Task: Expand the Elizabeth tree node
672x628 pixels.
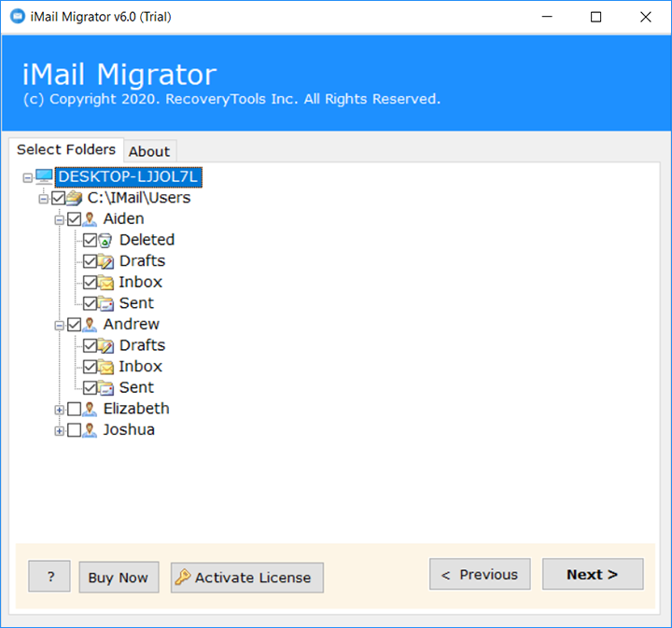Action: pos(60,409)
